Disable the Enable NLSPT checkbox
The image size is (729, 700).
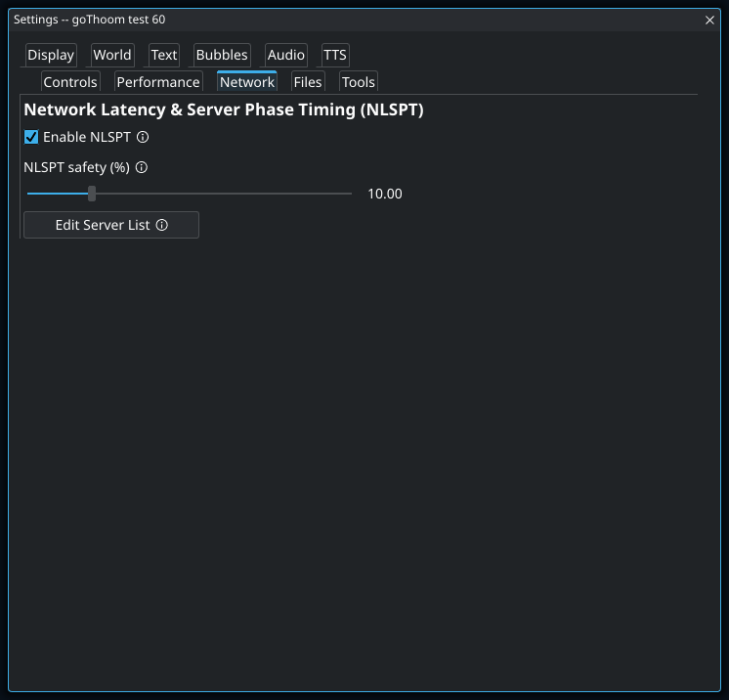click(x=31, y=137)
